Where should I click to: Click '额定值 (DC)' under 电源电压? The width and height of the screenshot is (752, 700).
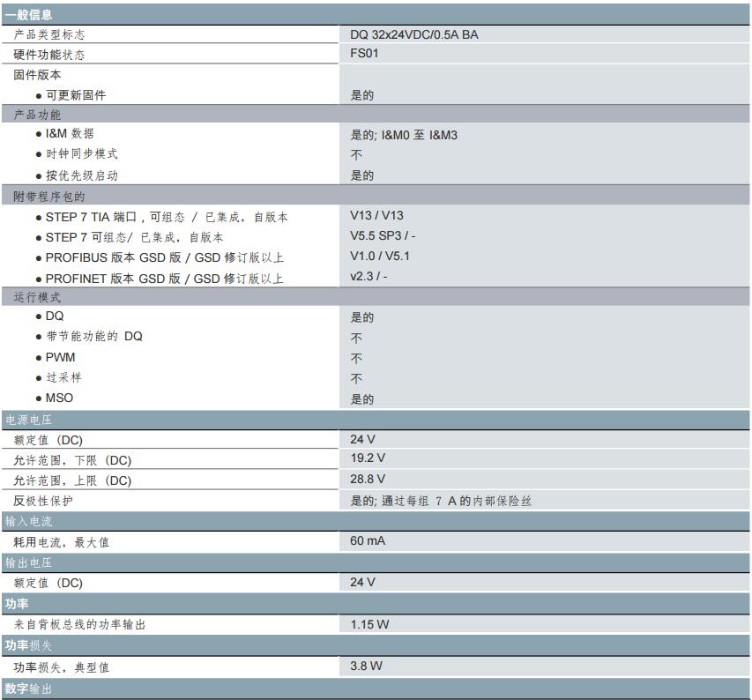pyautogui.click(x=48, y=440)
